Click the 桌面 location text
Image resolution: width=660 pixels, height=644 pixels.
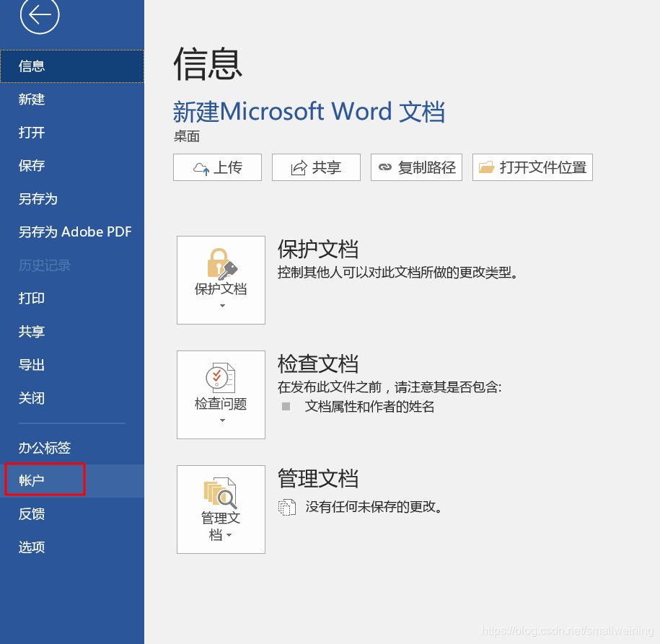tap(187, 136)
